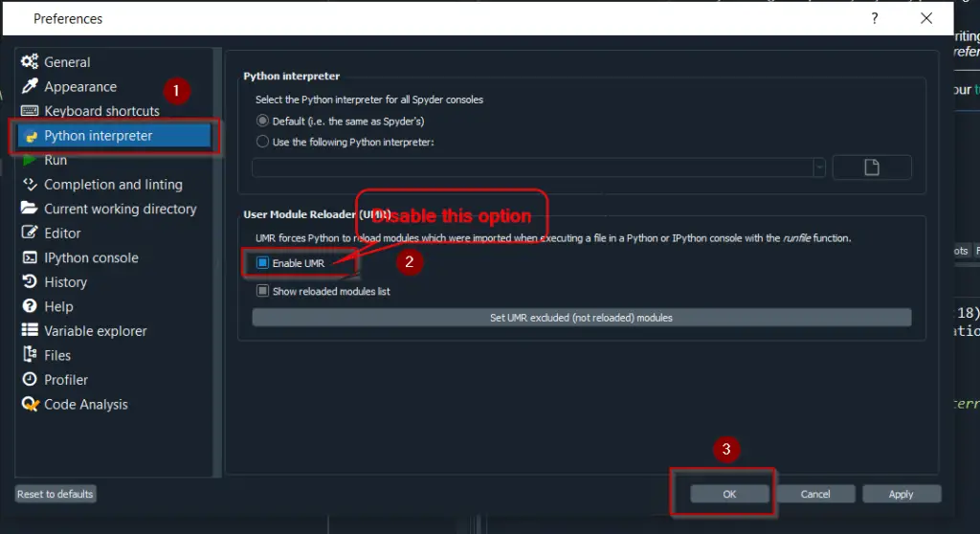Screen dimensions: 980x534
Task: Click the Help question mark icon
Action: (30, 306)
